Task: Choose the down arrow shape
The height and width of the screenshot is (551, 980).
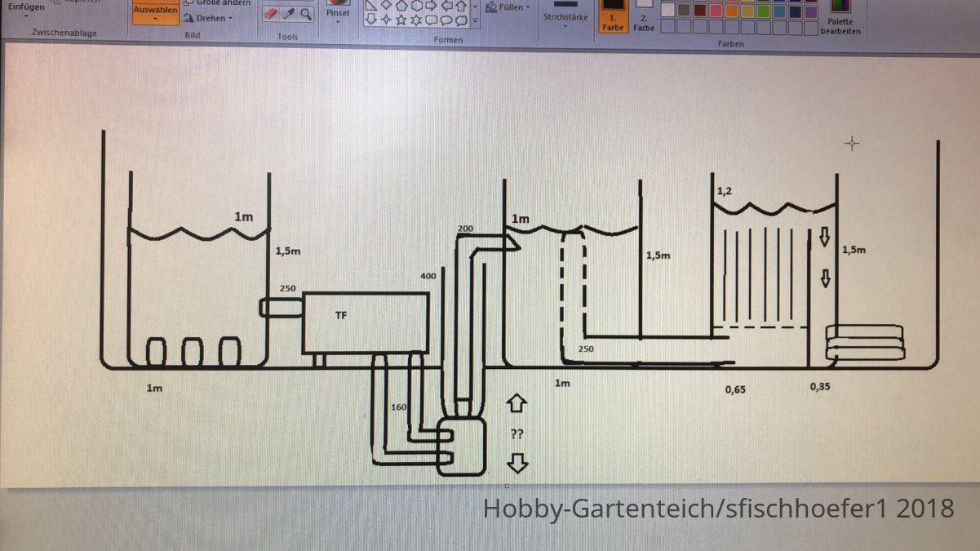Action: tap(370, 20)
